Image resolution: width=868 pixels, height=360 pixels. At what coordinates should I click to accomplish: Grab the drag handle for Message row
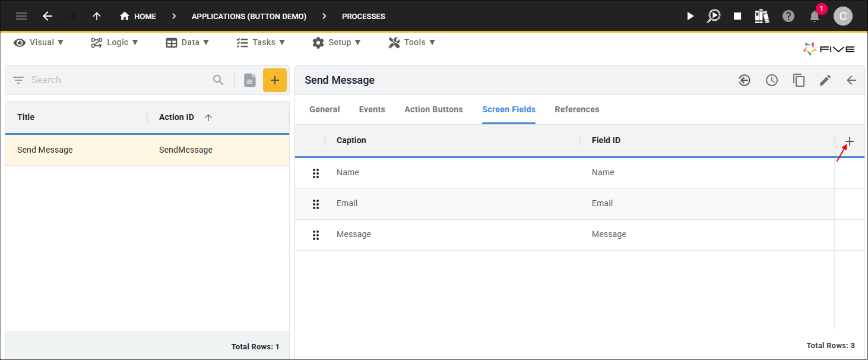click(316, 235)
